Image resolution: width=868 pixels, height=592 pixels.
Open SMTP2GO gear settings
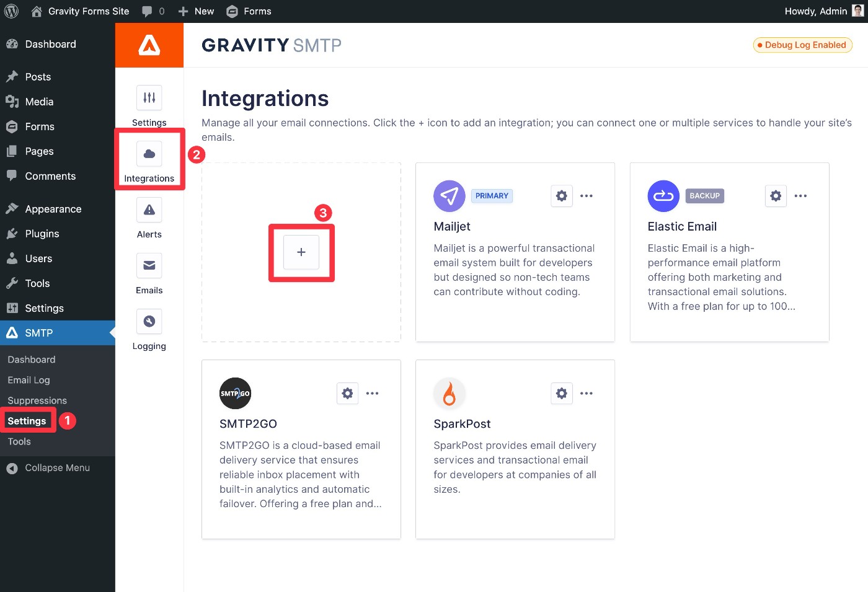(348, 393)
